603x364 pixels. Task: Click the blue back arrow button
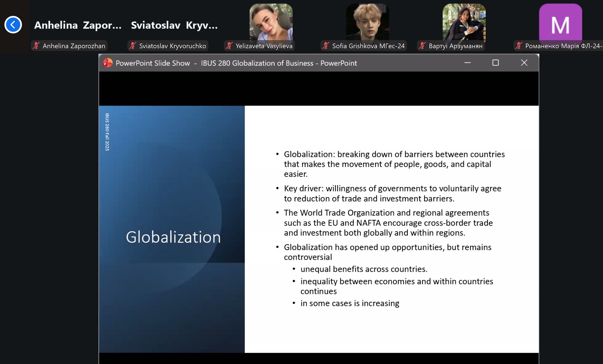(13, 25)
